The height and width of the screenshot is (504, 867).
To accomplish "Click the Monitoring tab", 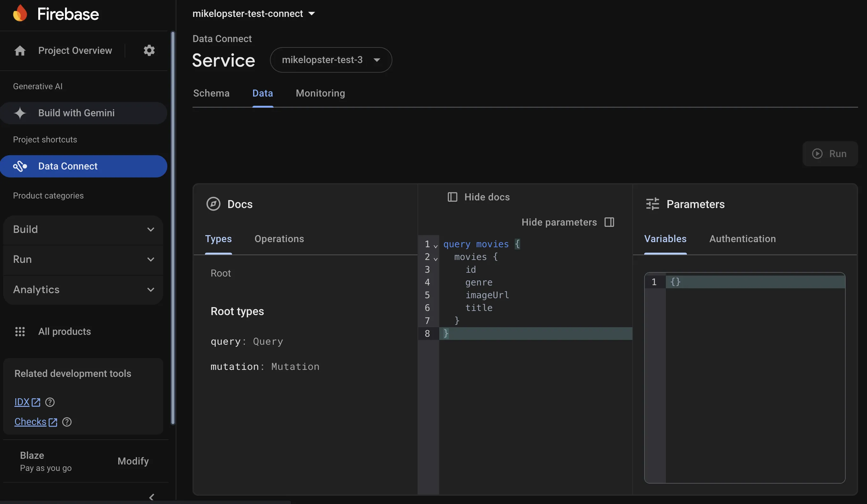I will point(320,93).
